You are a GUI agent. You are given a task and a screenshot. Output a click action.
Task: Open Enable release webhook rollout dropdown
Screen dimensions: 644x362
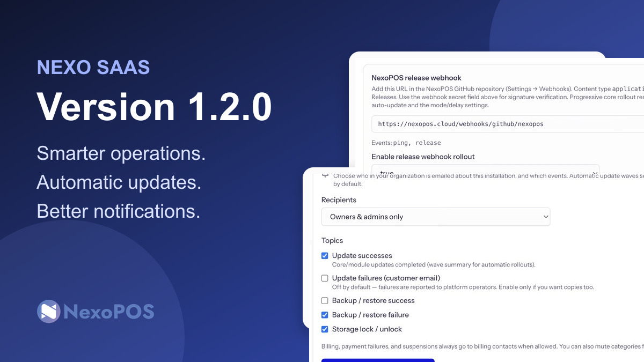(x=485, y=171)
